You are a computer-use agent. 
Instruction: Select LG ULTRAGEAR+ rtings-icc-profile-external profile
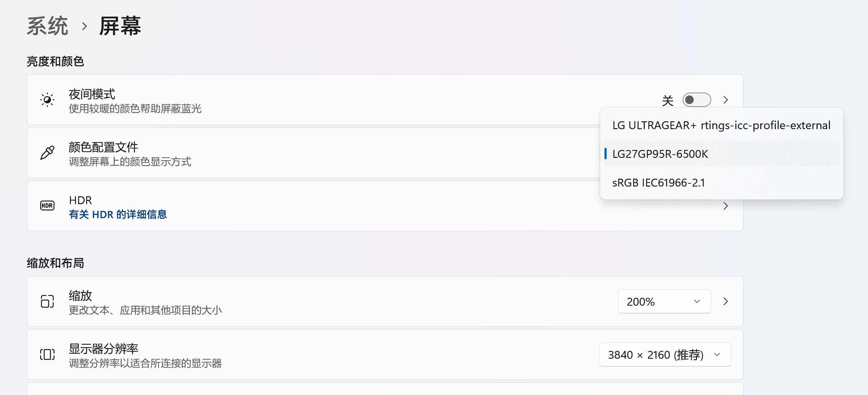point(721,125)
